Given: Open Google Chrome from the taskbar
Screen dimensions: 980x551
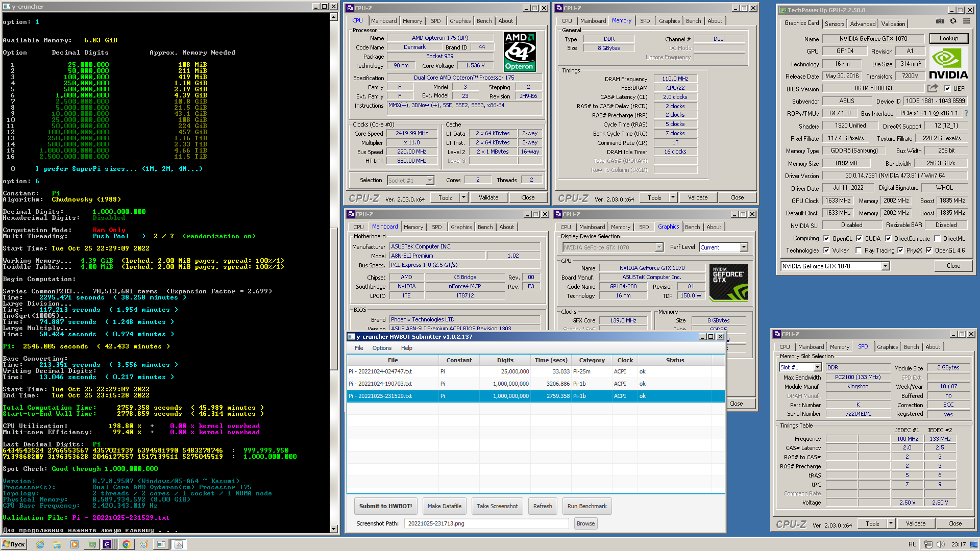Looking at the screenshot, I should pyautogui.click(x=126, y=544).
